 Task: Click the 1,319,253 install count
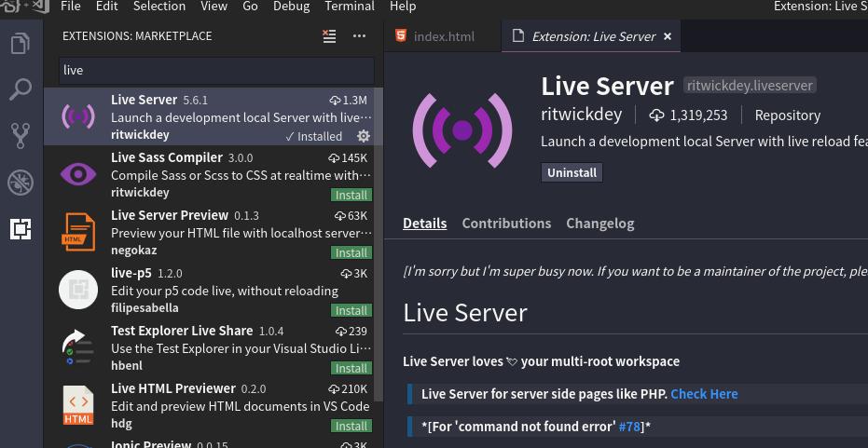698,115
